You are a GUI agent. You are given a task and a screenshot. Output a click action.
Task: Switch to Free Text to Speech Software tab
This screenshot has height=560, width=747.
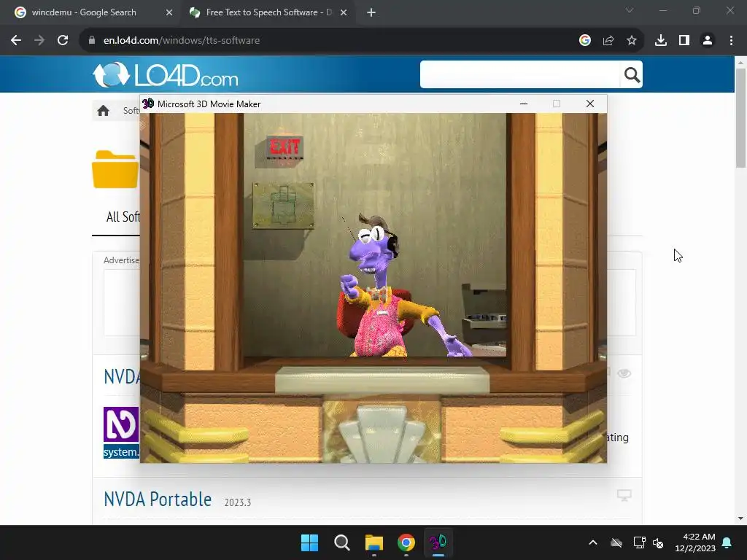[x=268, y=12]
